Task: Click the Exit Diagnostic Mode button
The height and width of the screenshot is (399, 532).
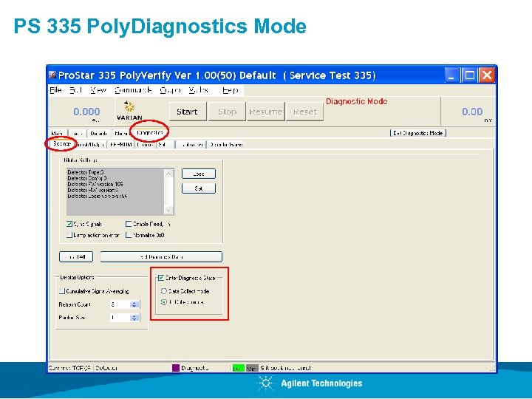Action: click(418, 133)
